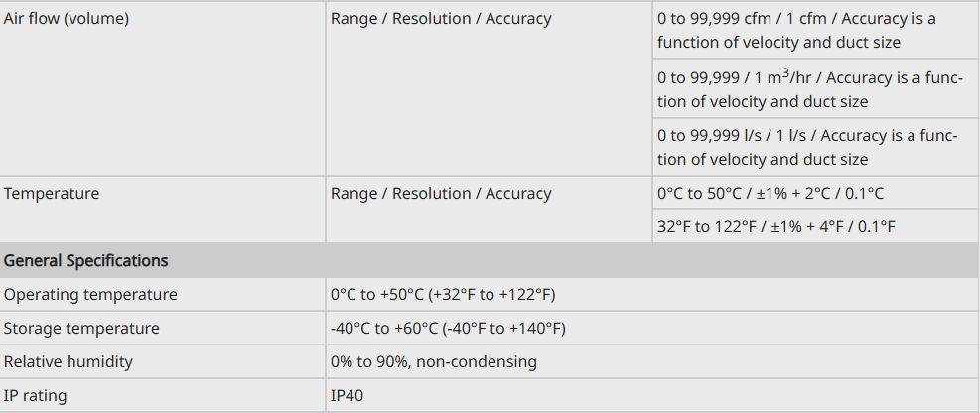Click the Range / Resolution / Accuracy air flow cell

pyautogui.click(x=441, y=18)
